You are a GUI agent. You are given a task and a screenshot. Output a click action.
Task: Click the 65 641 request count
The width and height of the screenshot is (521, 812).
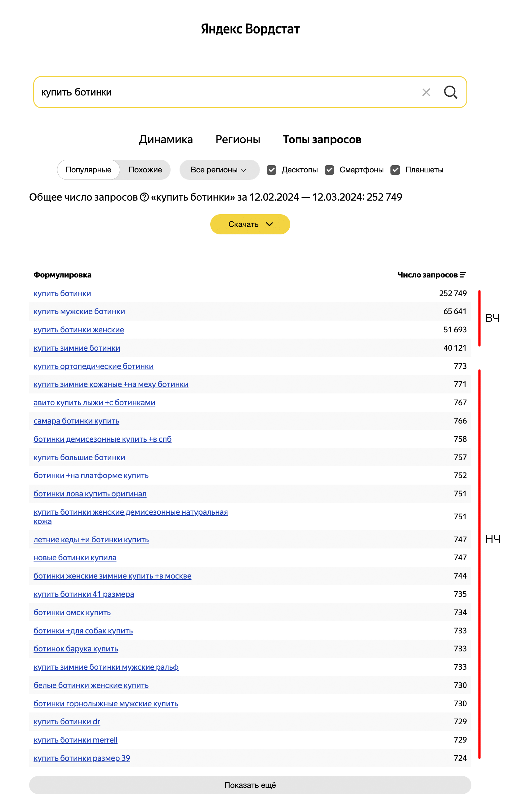455,311
